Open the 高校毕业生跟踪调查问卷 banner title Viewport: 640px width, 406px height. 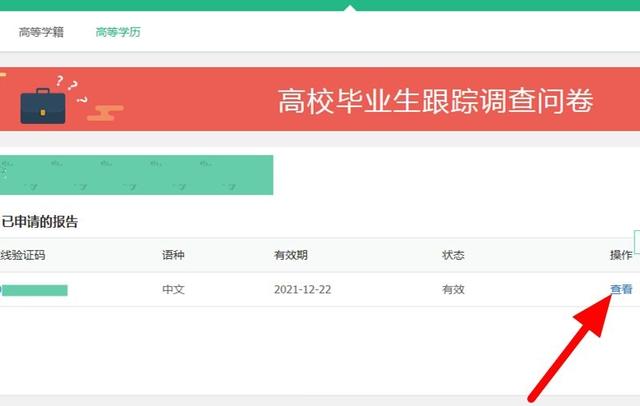click(x=435, y=101)
